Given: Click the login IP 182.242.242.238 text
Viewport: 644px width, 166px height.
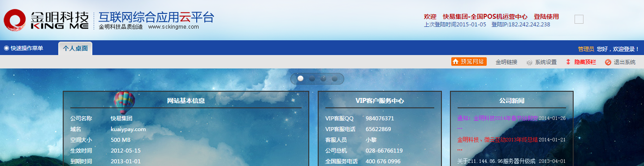Looking at the screenshot, I should coord(521,25).
